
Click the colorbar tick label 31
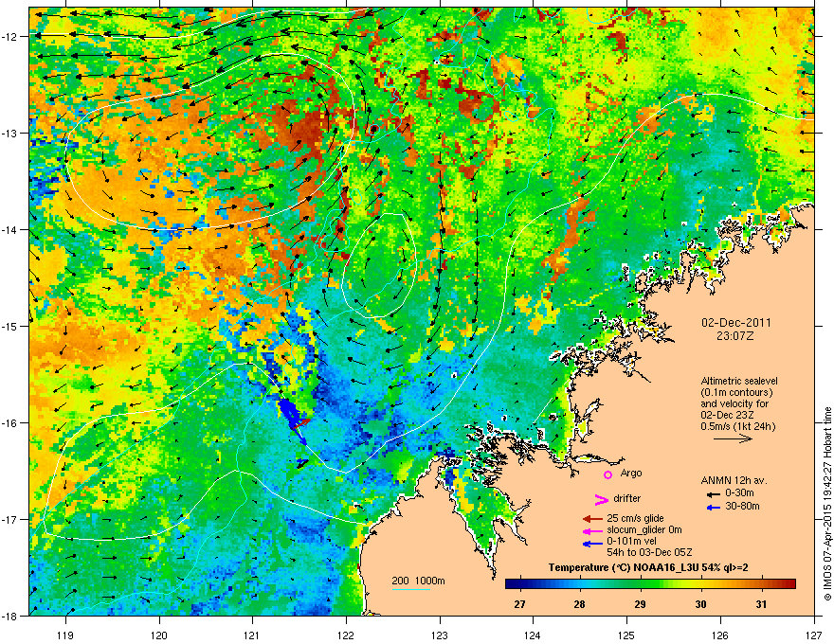[762, 604]
